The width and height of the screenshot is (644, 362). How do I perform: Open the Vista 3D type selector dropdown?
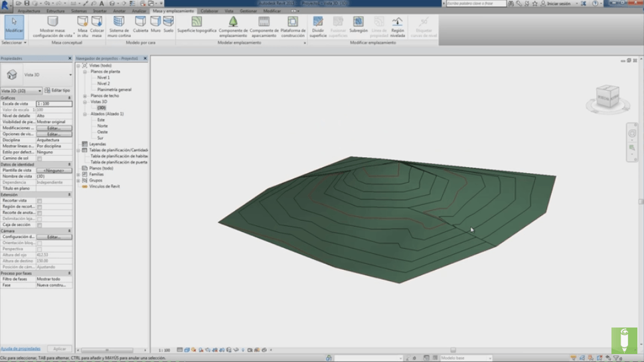coord(70,75)
